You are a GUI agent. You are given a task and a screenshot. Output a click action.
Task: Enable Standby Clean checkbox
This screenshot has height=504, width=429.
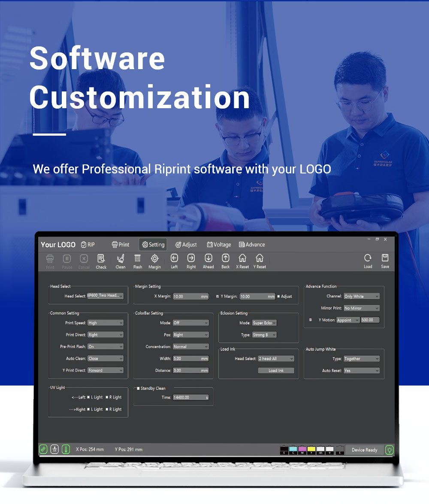[138, 388]
